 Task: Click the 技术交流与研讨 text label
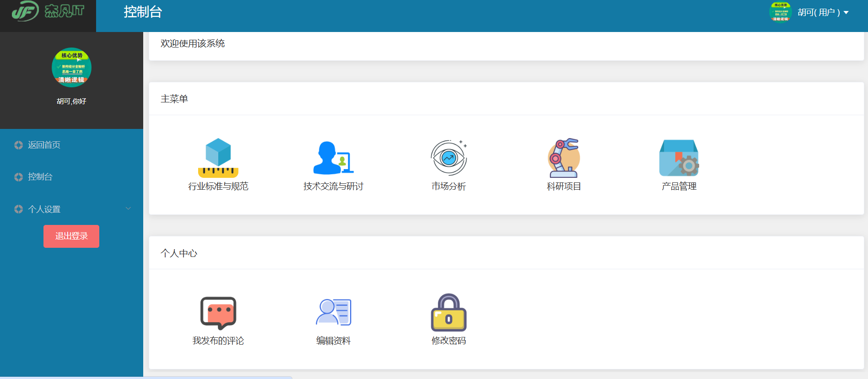pos(334,187)
